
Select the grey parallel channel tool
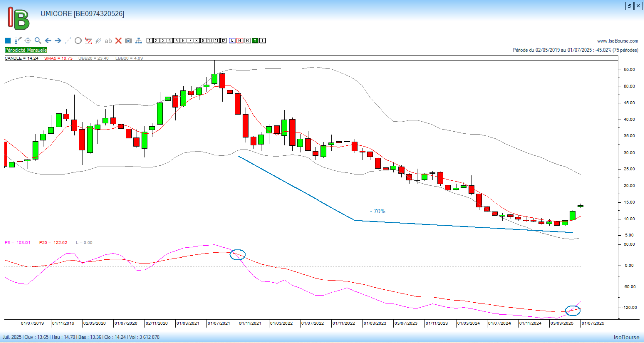click(98, 41)
